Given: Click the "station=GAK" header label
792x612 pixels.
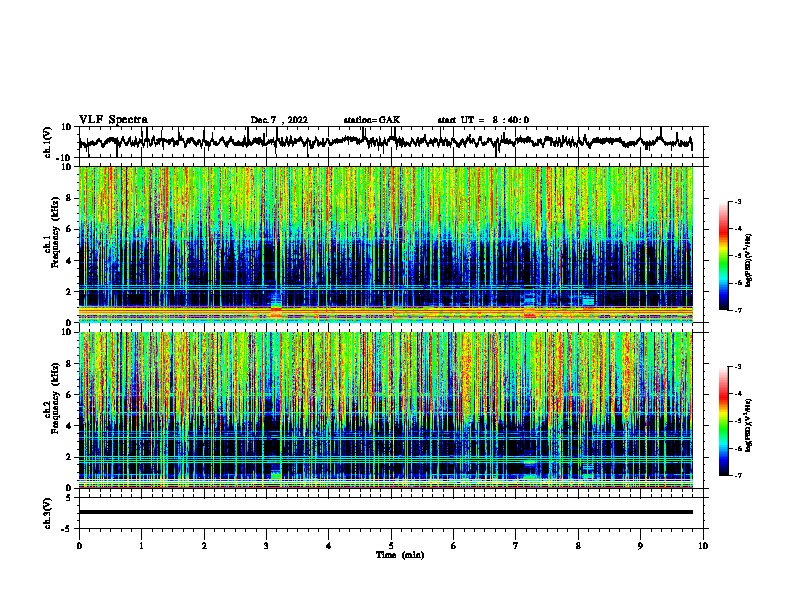Looking at the screenshot, I should point(372,120).
